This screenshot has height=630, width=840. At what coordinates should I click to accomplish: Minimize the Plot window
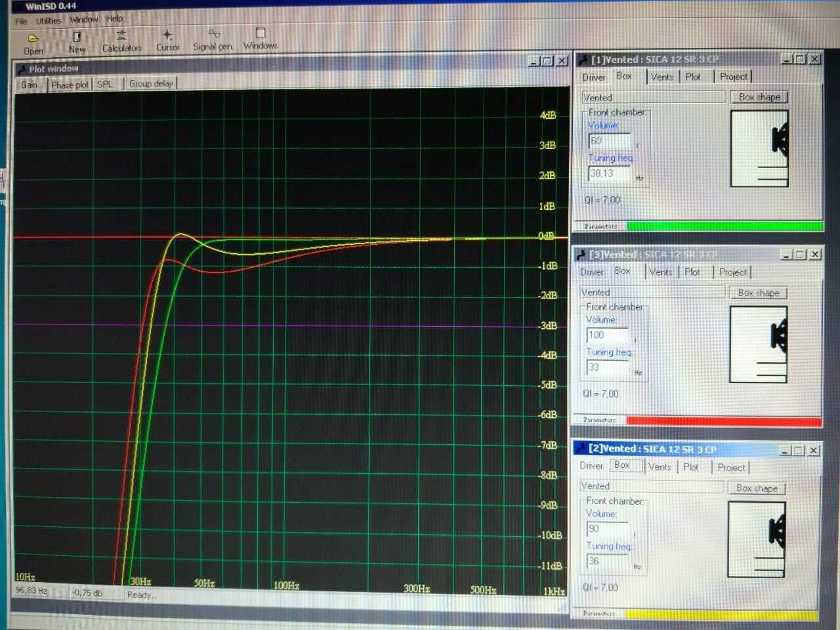535,61
